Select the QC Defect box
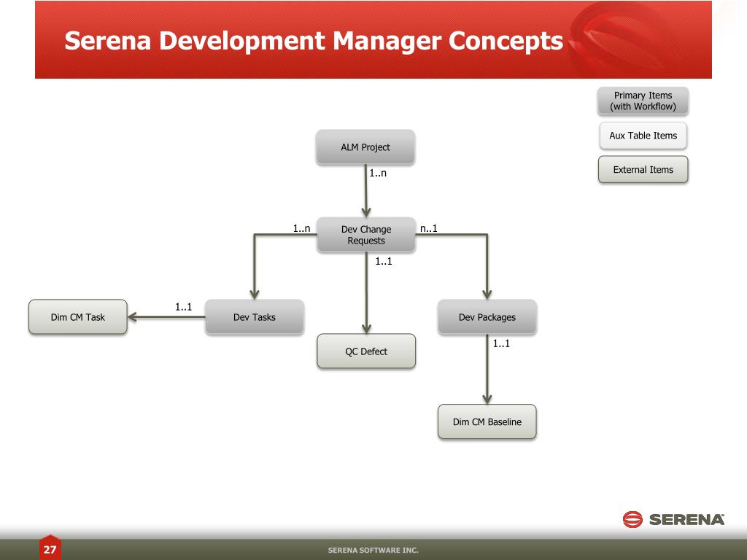The width and height of the screenshot is (747, 560). coord(366,351)
